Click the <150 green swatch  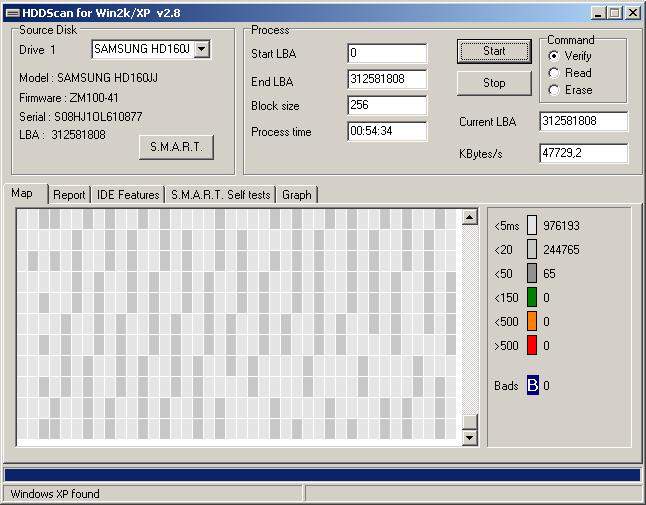[x=532, y=297]
